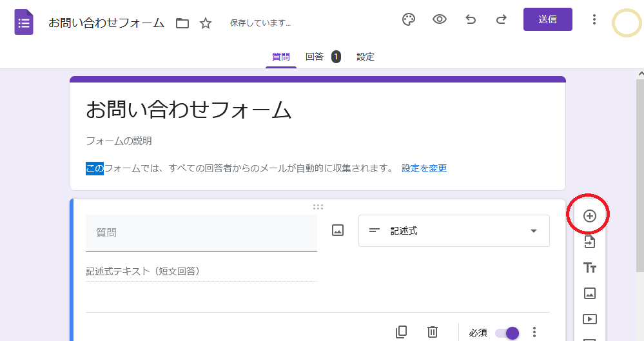Screen dimensions: 644x341
Task: Preview the form with the eye icon
Action: [x=440, y=19]
